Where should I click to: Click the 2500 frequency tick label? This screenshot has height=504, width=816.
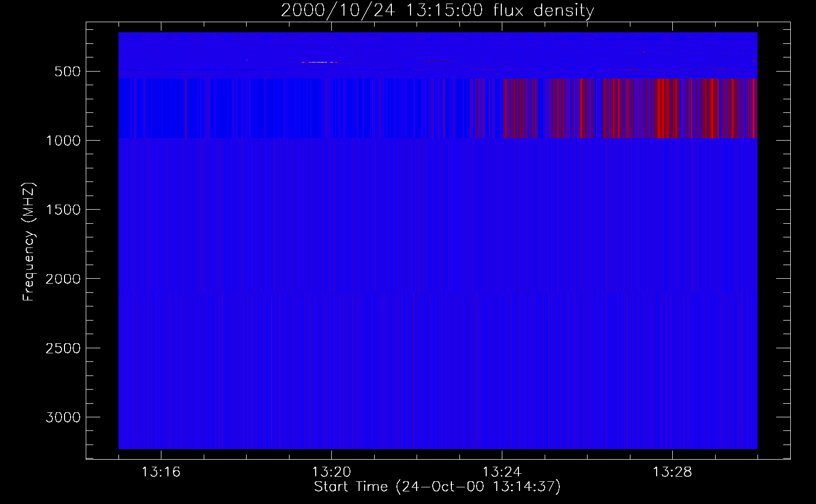(x=63, y=348)
